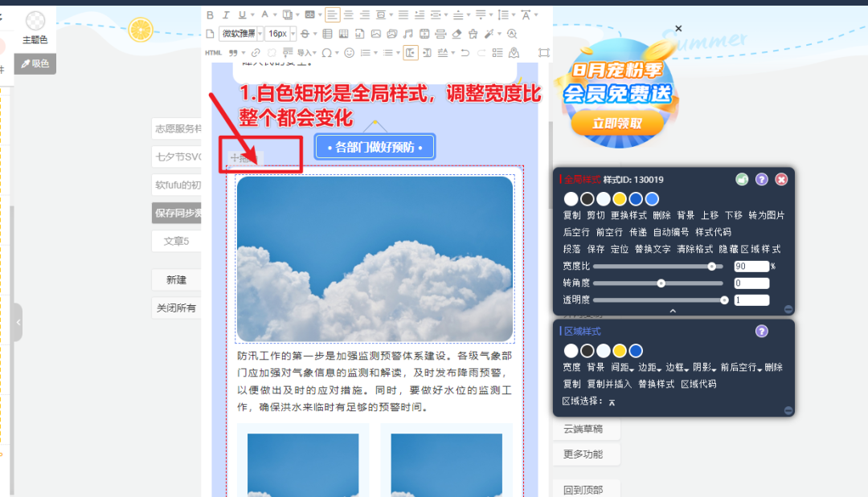The height and width of the screenshot is (497, 868).
Task: Create new blank document icon
Action: click(210, 34)
